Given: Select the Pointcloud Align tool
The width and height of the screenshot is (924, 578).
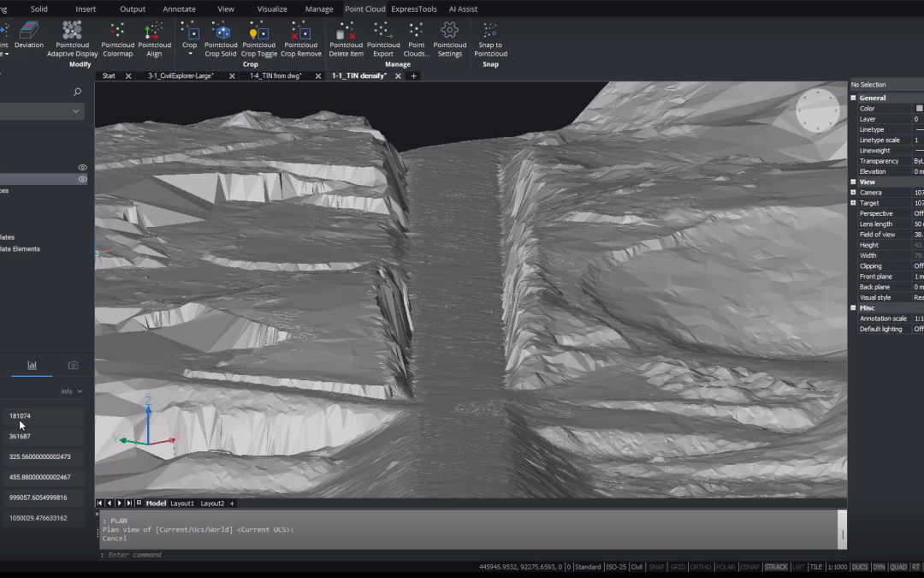Looking at the screenshot, I should tap(154, 32).
